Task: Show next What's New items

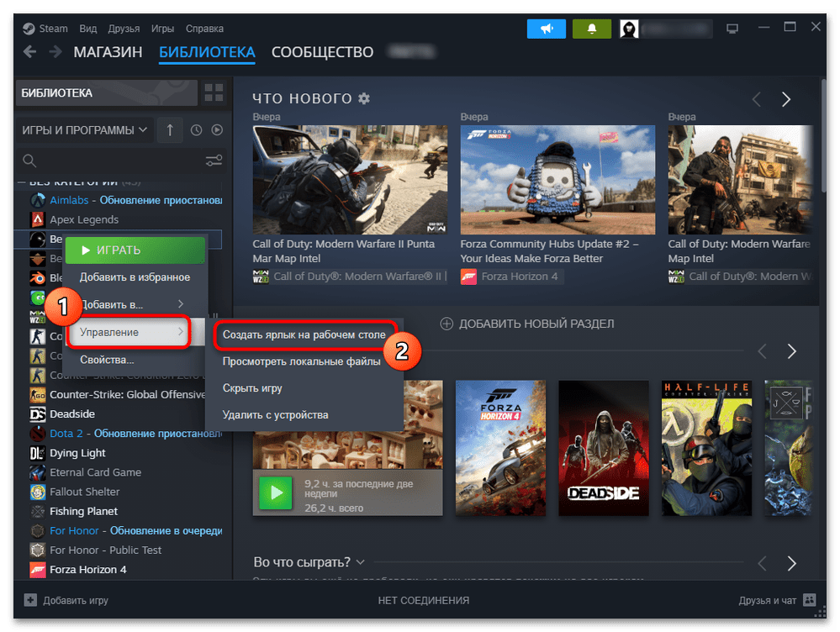Action: click(786, 99)
